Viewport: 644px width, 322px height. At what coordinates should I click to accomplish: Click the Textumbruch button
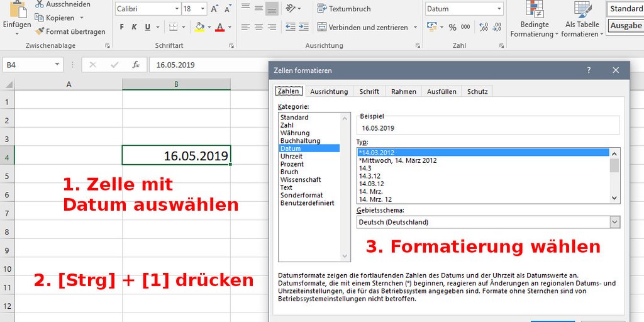343,9
